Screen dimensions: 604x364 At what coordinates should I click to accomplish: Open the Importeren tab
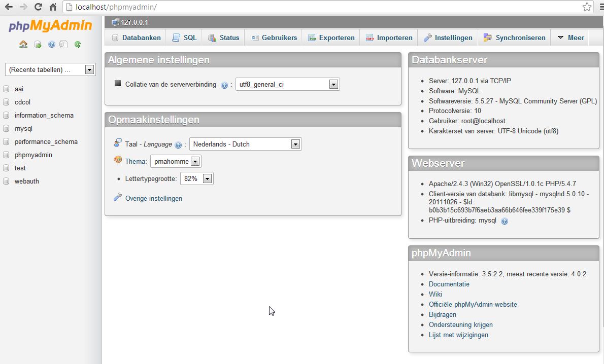click(x=389, y=38)
